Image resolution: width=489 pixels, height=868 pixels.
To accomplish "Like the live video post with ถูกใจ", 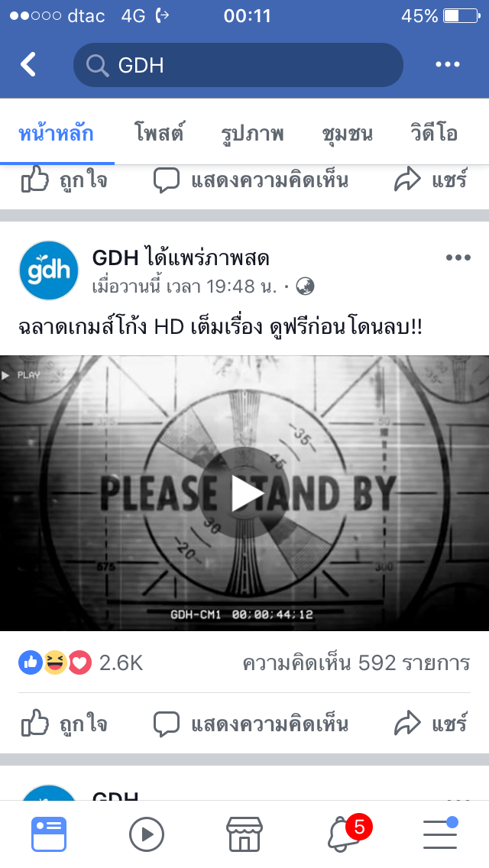I will 64,724.
